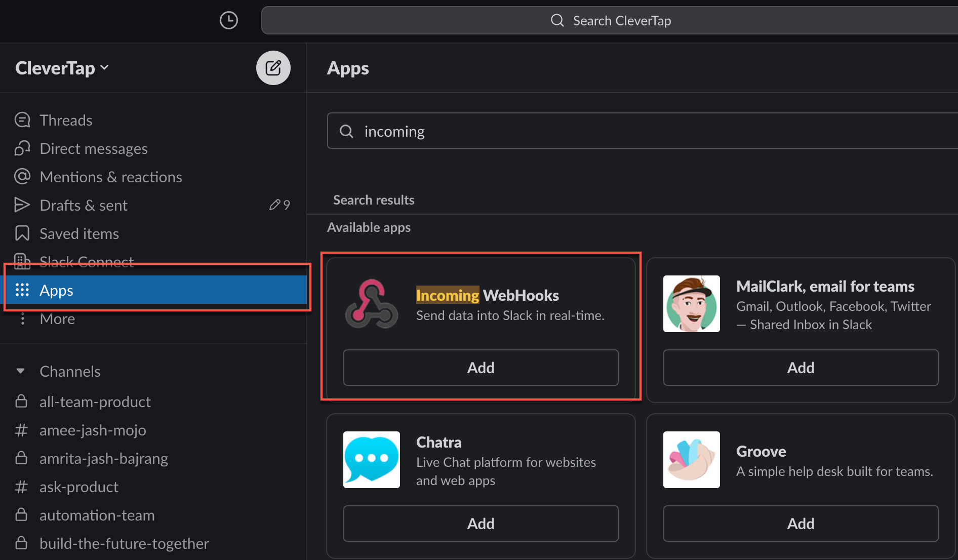This screenshot has width=958, height=560.
Task: Open Drafts & sent
Action: coord(153,205)
